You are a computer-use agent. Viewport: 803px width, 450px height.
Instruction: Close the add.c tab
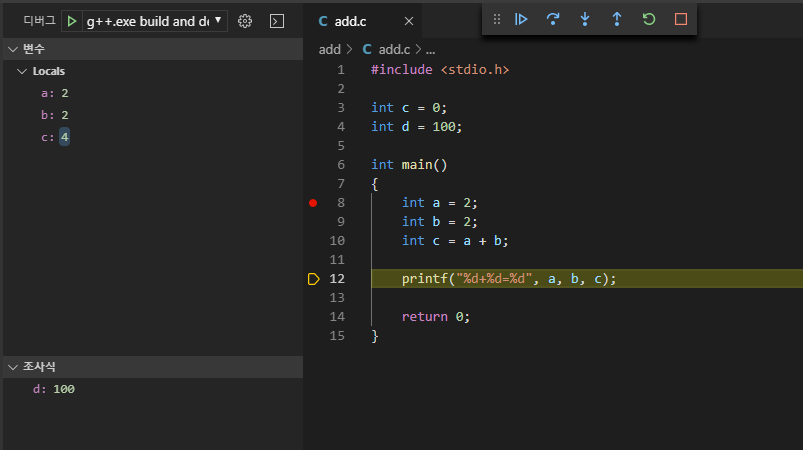click(409, 21)
